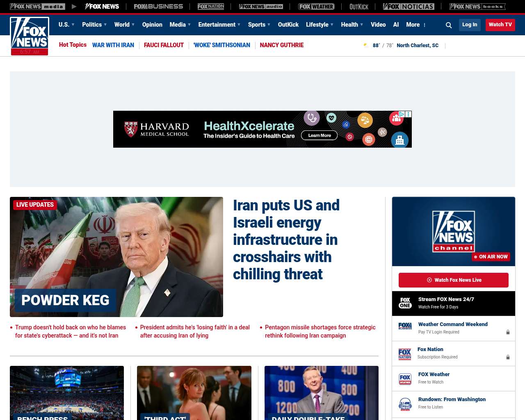Click the Fox News logo in top network bar
525x420 pixels.
pos(102,7)
